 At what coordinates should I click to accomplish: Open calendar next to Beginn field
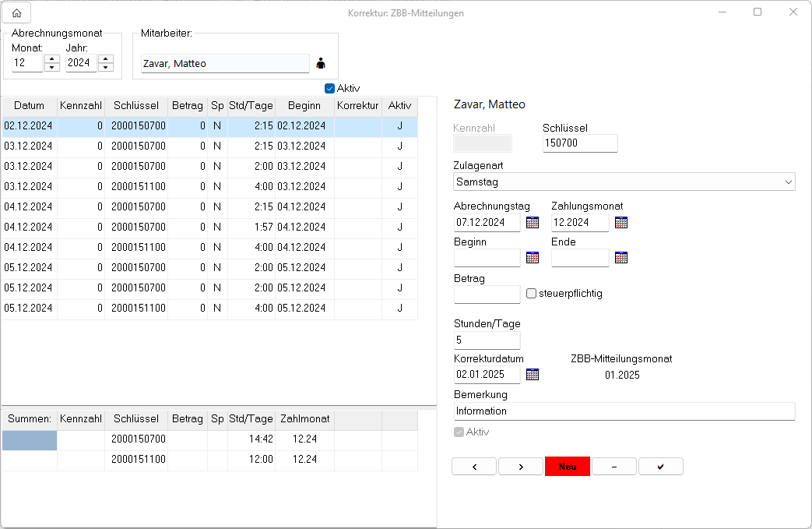point(533,258)
